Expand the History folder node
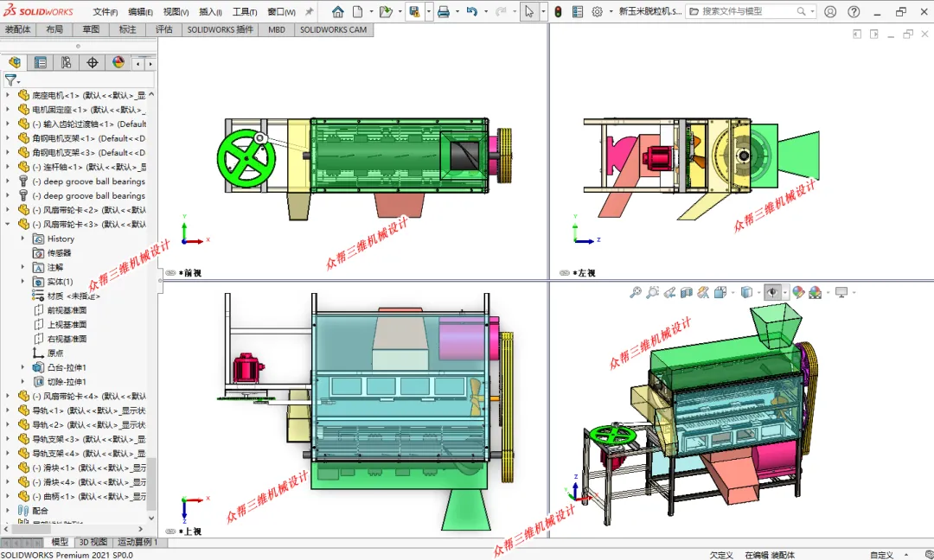 (22, 239)
